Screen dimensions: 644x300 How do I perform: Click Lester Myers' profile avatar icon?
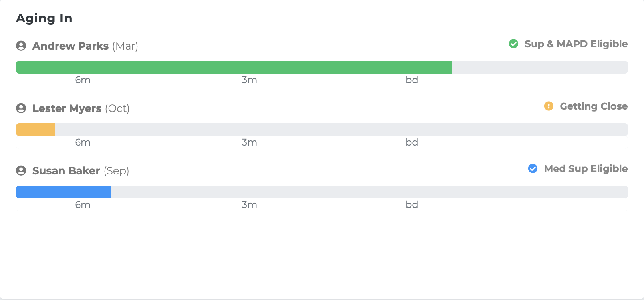[21, 108]
